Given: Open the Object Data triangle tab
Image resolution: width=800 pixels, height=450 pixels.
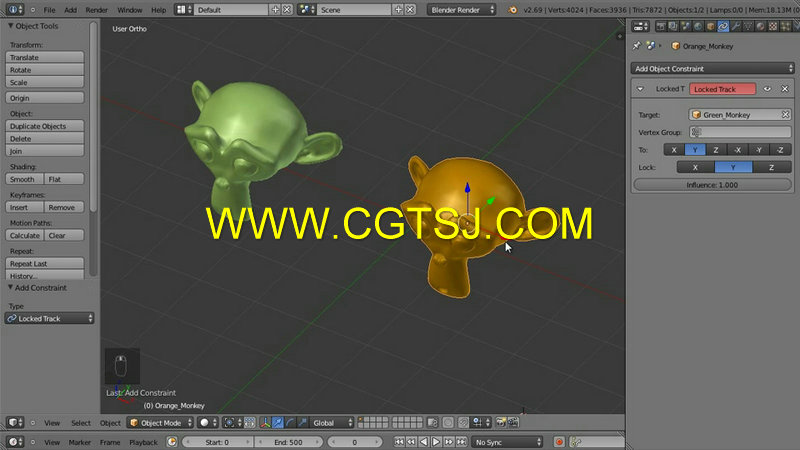Looking at the screenshot, I should pyautogui.click(x=748, y=26).
